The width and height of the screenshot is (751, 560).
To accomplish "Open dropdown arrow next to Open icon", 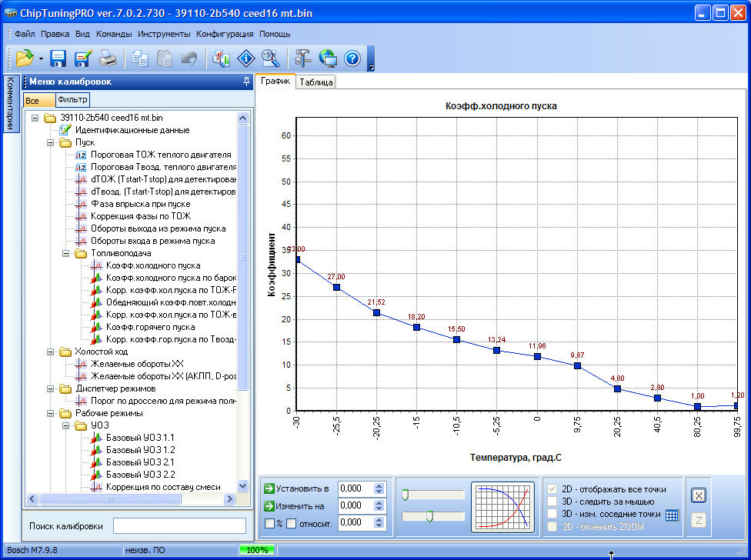I will 40,58.
